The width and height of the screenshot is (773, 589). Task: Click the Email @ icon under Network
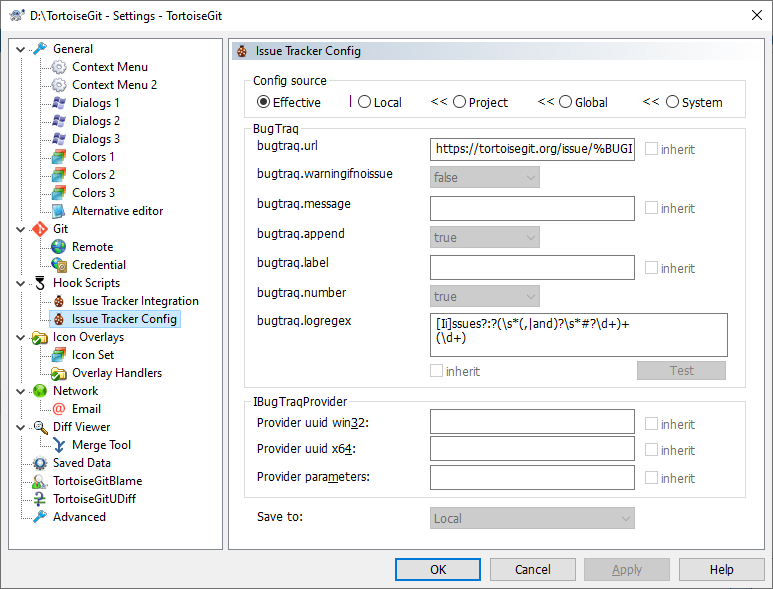[59, 409]
